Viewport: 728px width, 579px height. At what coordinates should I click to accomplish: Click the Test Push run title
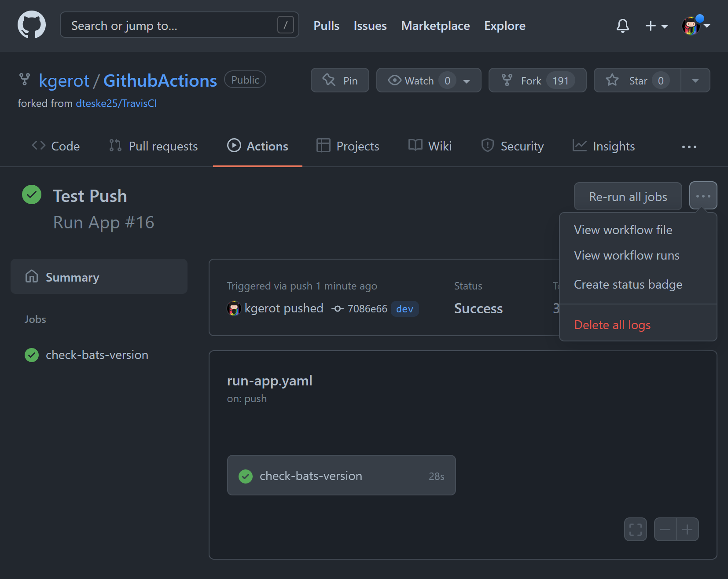coord(90,196)
